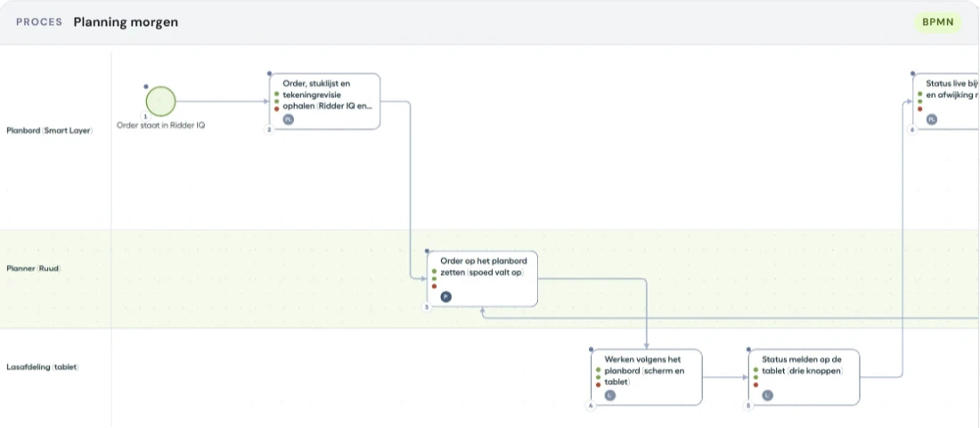This screenshot has width=980, height=428.
Task: Click the red status dot in 'Order op het planbord zetten' card
Action: (x=434, y=286)
